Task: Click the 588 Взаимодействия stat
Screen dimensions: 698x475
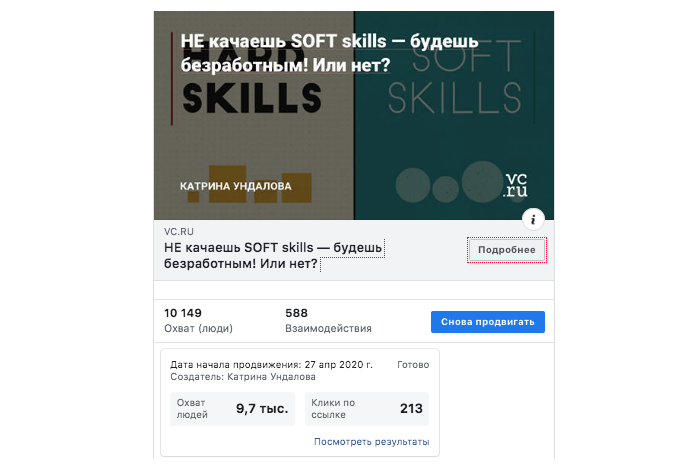Action: [x=328, y=321]
